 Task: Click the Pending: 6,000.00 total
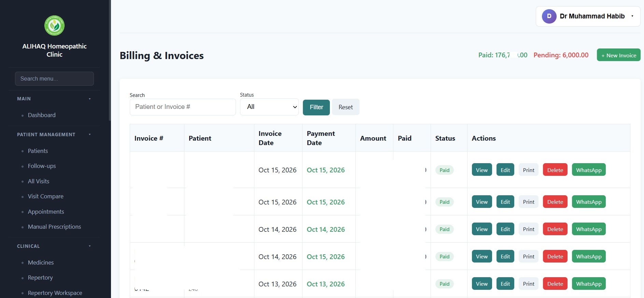click(x=561, y=55)
